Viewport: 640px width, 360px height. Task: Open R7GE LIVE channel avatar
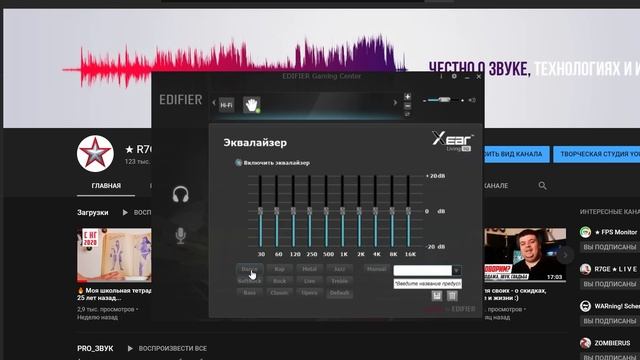[585, 269]
